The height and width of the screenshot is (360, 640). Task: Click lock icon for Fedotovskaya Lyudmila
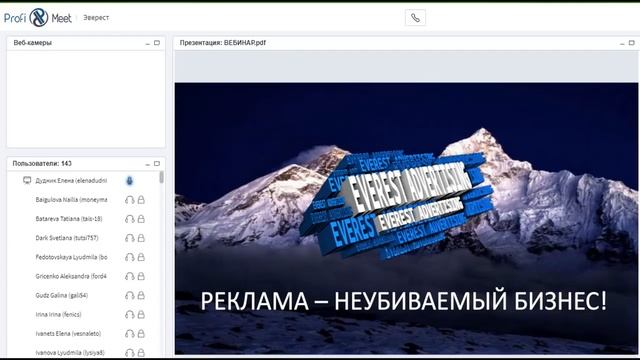(x=141, y=257)
